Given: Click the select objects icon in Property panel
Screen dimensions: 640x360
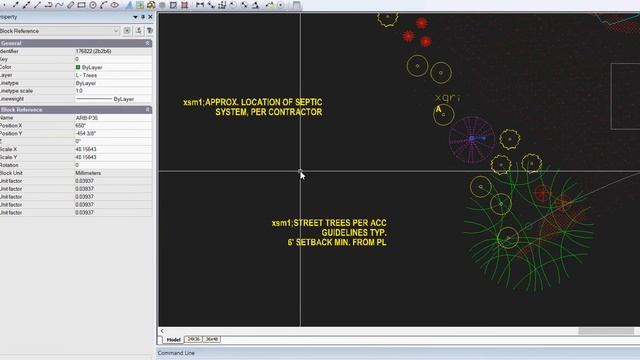Looking at the screenshot, I should 139,31.
